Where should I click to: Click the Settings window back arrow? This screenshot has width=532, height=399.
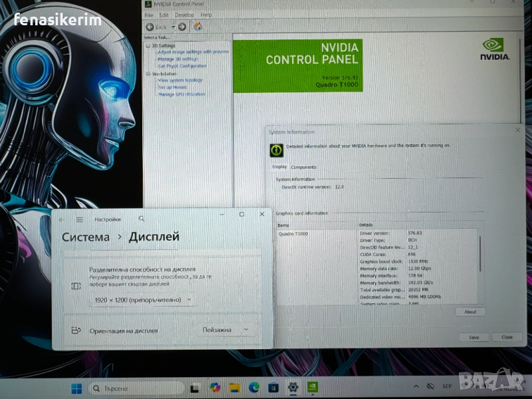[x=62, y=220]
